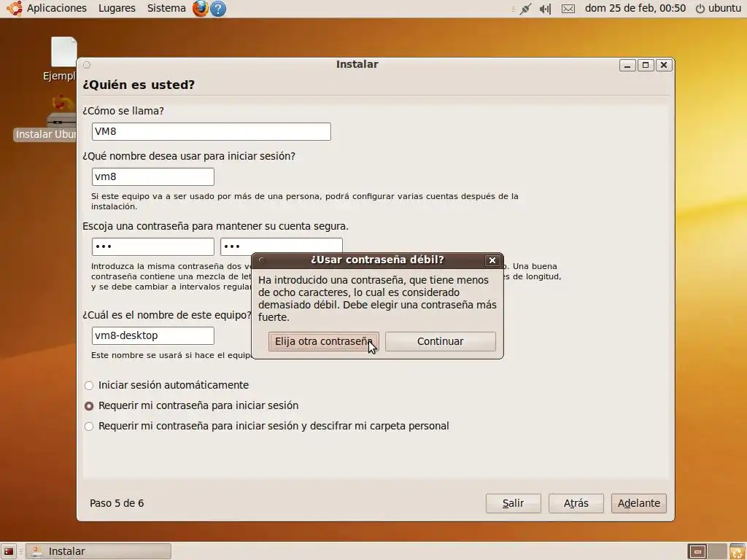
Task: Click the Paso 5 de 6 label
Action: point(117,503)
